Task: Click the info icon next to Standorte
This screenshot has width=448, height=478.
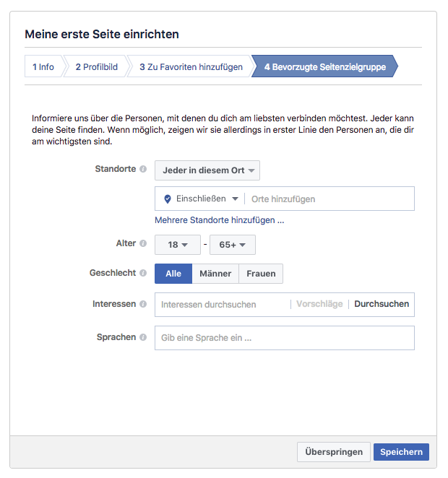Action: [143, 169]
